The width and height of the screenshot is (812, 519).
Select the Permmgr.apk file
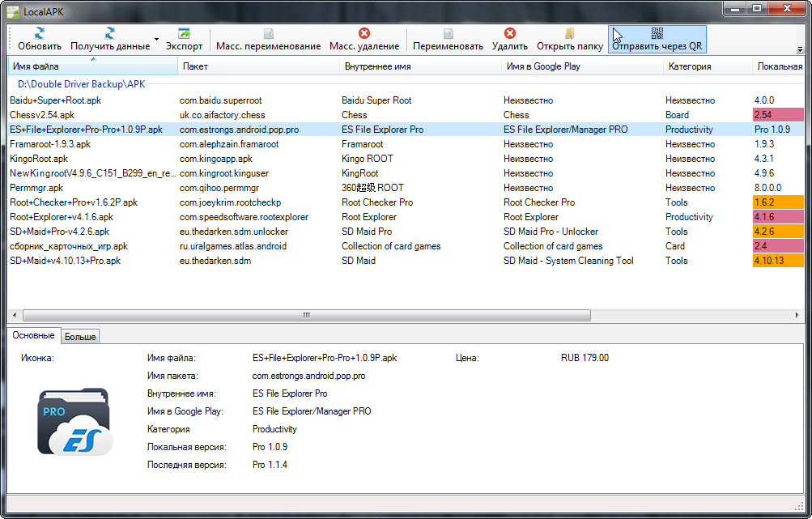tap(36, 188)
